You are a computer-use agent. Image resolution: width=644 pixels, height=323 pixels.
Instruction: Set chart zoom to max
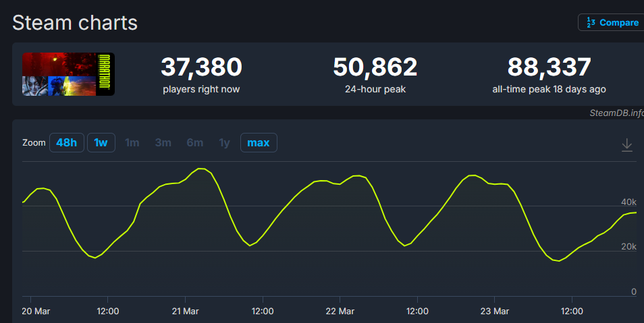(x=259, y=143)
